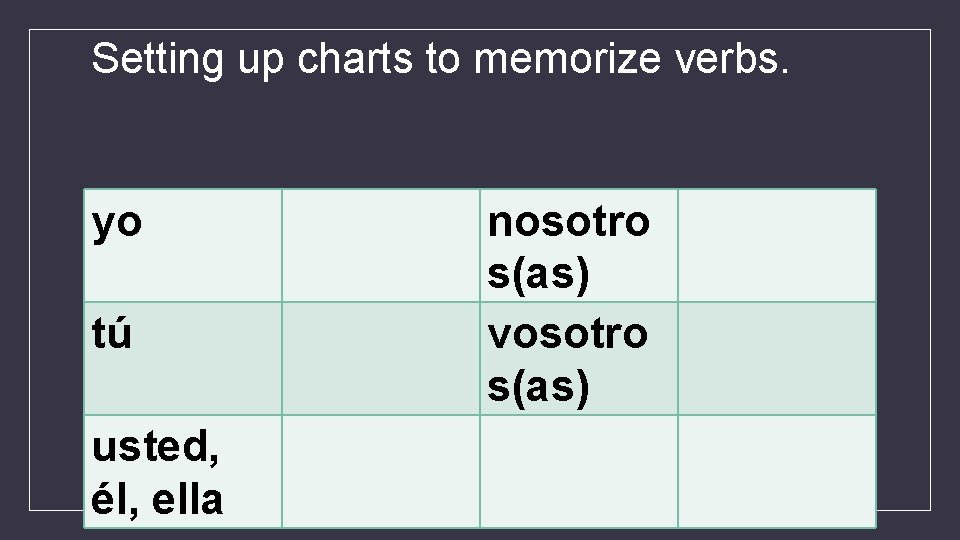Click empty cell right of 'usted, él, ella'
Image resolution: width=960 pixels, height=540 pixels.
pos(380,471)
